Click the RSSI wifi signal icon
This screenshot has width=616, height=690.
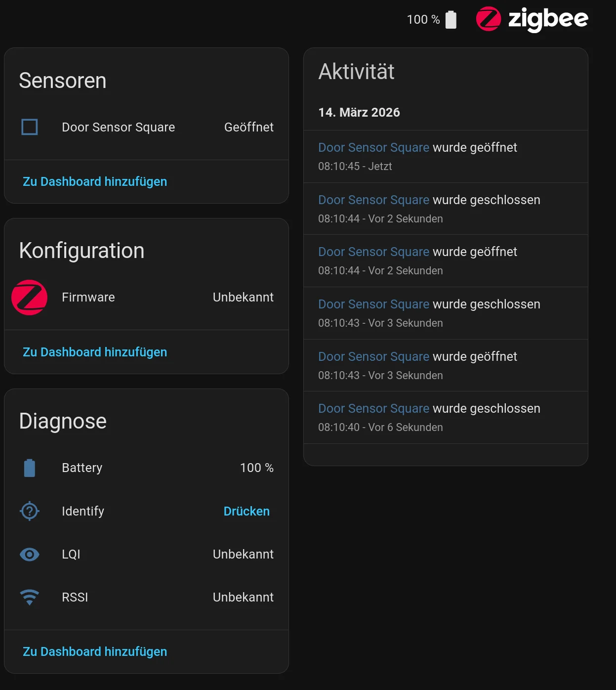tap(30, 597)
